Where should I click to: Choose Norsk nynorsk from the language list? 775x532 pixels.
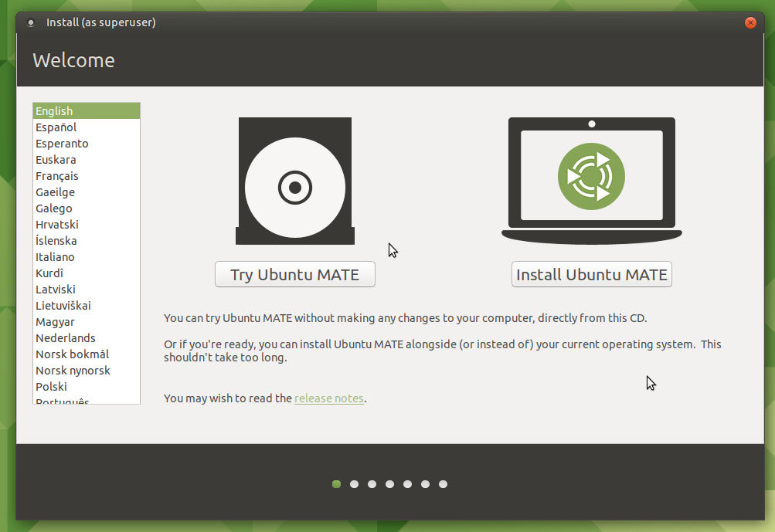pyautogui.click(x=87, y=371)
